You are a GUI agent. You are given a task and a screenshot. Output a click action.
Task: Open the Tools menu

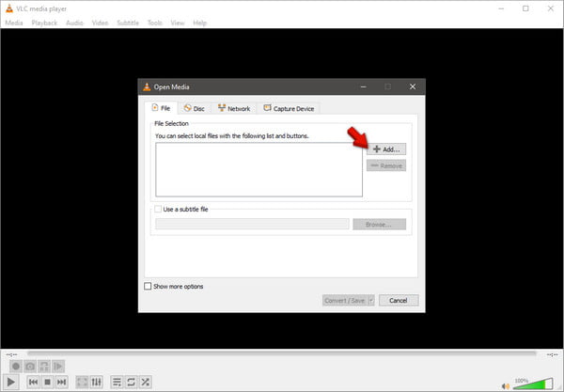point(155,23)
